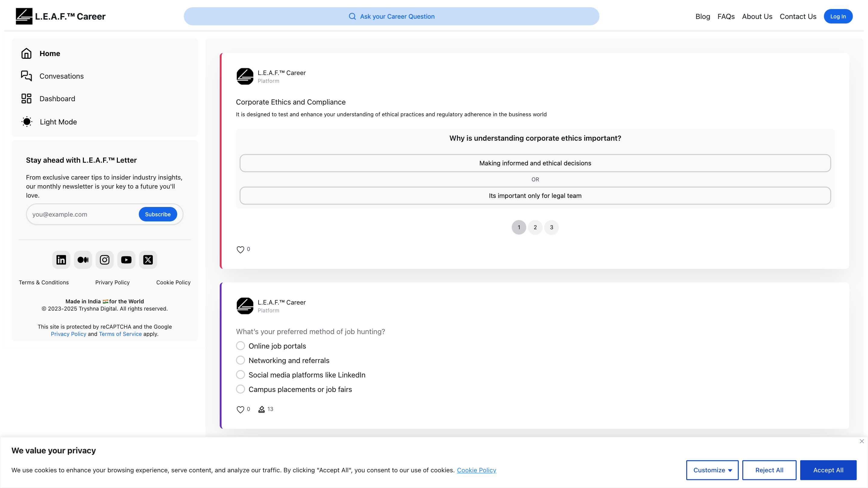The height and width of the screenshot is (488, 868).
Task: Close the cookie privacy banner
Action: 861,441
